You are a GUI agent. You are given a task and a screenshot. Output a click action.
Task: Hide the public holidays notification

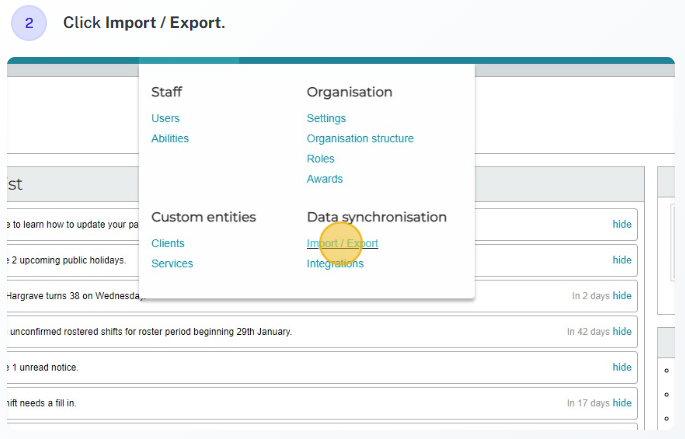coord(622,260)
